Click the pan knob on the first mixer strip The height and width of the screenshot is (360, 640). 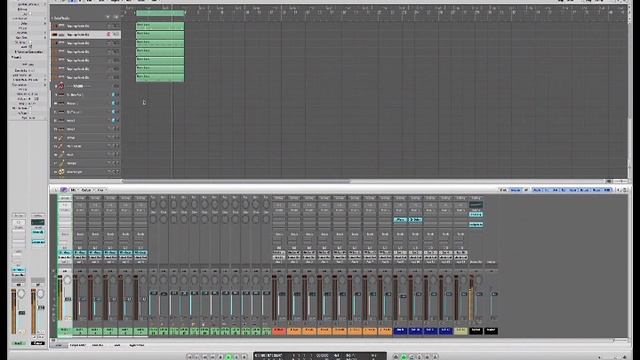pos(67,280)
